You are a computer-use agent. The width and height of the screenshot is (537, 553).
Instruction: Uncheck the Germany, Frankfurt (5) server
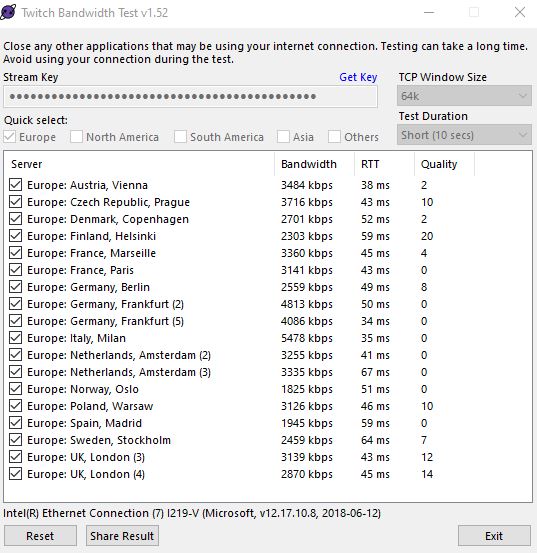[x=16, y=321]
